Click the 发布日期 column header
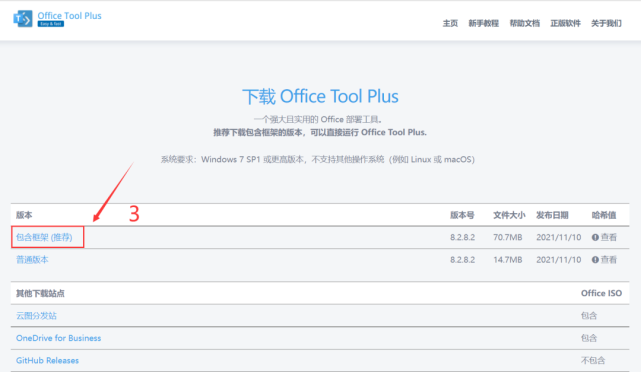 point(552,215)
